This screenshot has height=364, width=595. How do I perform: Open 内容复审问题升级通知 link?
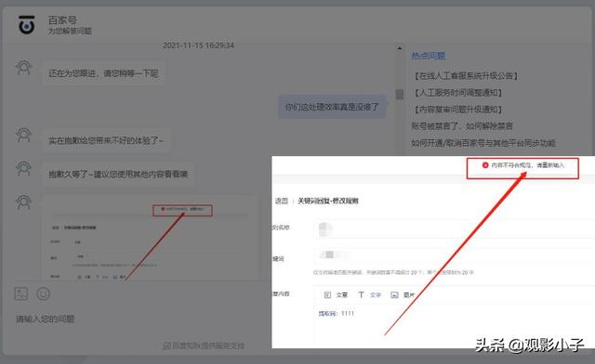(x=458, y=110)
